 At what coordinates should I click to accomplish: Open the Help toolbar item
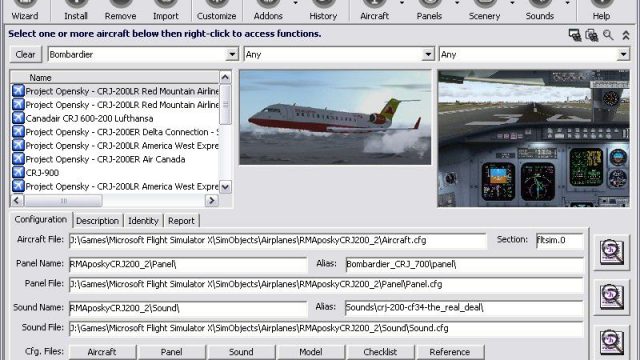pos(601,11)
